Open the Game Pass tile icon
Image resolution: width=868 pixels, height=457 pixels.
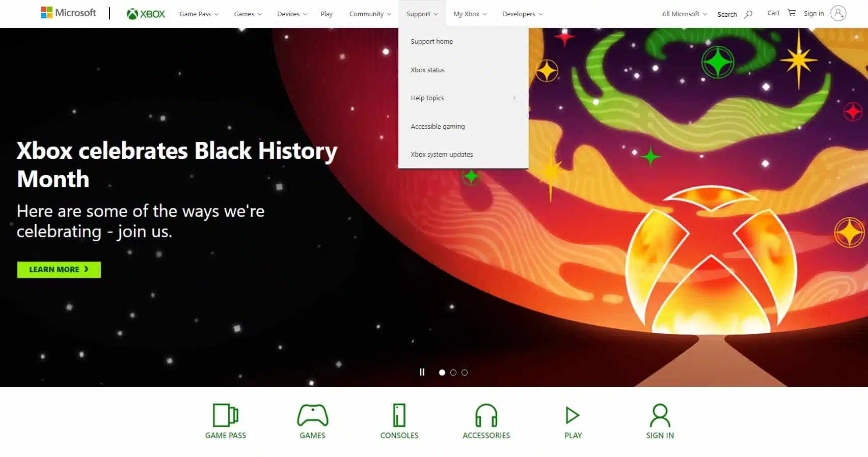tap(225, 415)
